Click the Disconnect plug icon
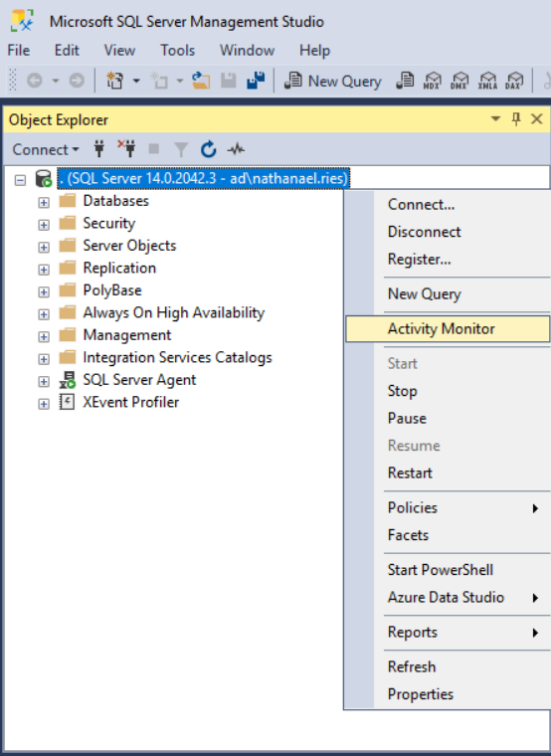Viewport: 551px width, 756px height. 126,149
